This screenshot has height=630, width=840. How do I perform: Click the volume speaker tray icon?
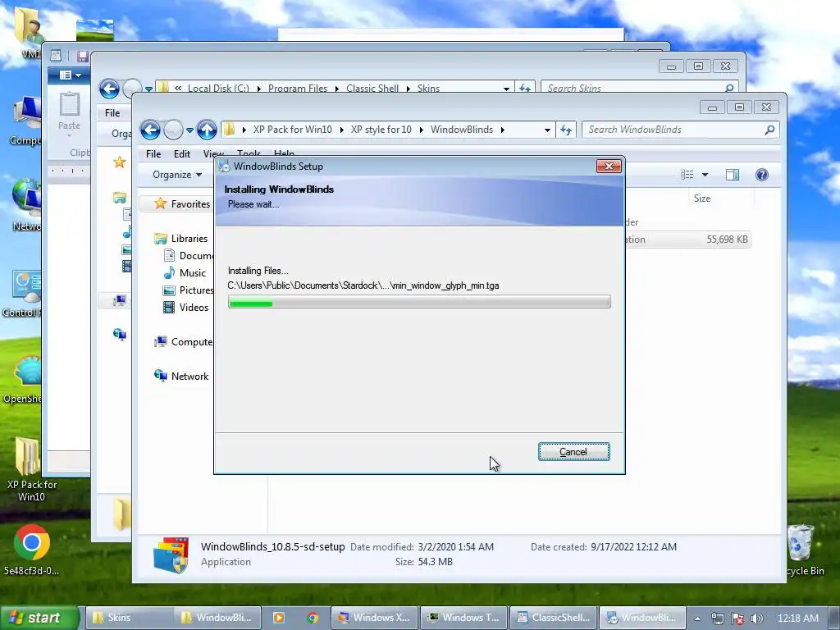point(757,619)
